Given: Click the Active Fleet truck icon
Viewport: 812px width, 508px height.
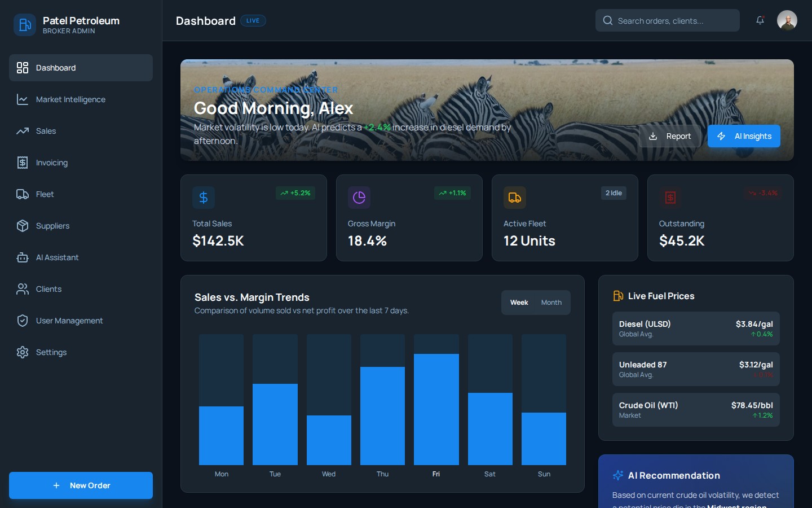Looking at the screenshot, I should point(515,198).
